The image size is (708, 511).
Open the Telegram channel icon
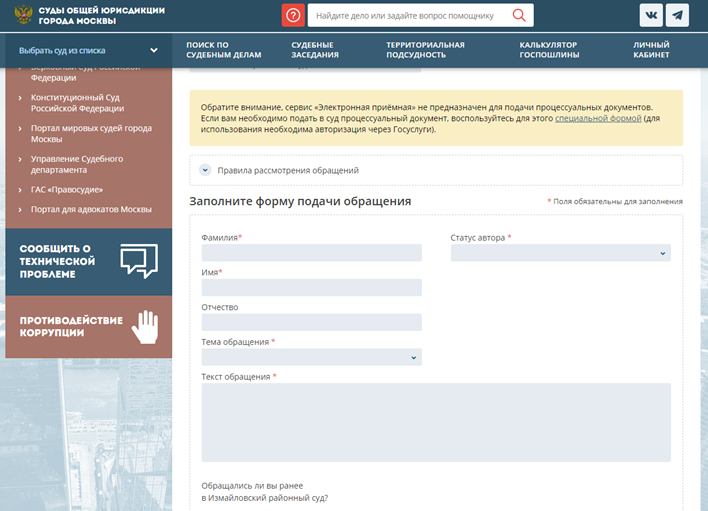677,15
